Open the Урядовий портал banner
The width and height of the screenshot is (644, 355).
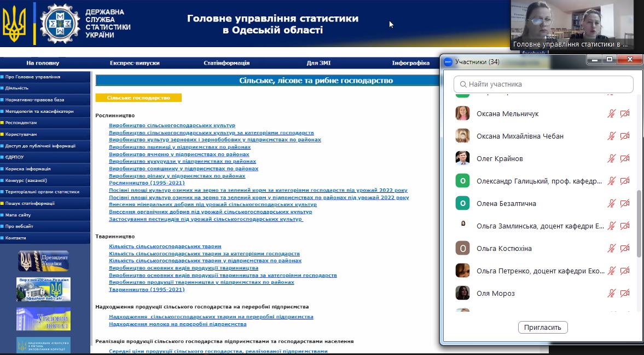[43, 319]
